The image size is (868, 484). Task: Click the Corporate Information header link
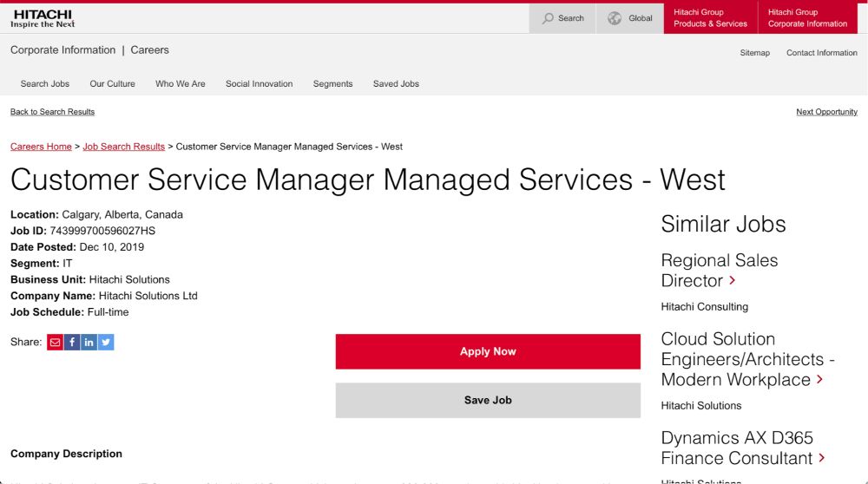click(x=63, y=49)
